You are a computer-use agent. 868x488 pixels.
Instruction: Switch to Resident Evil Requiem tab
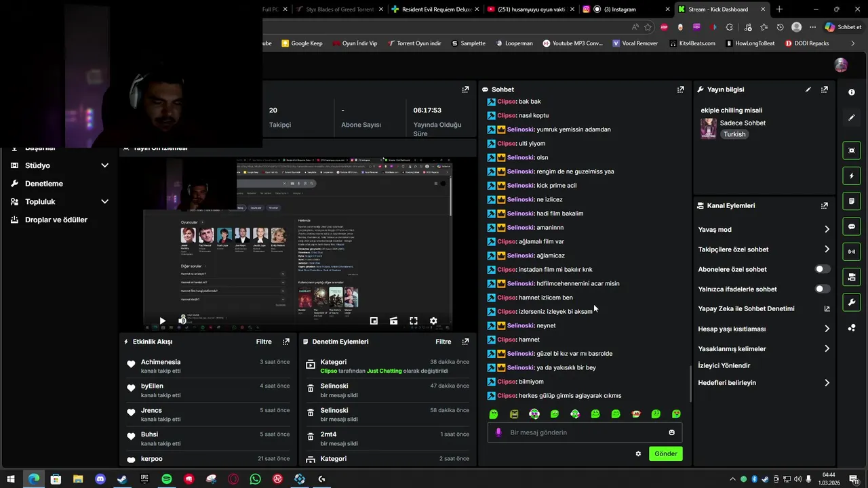pos(436,9)
